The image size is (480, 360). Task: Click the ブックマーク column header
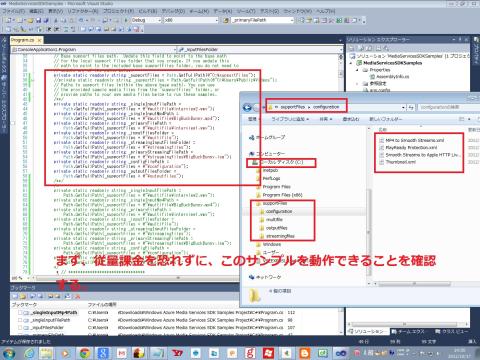point(49,305)
